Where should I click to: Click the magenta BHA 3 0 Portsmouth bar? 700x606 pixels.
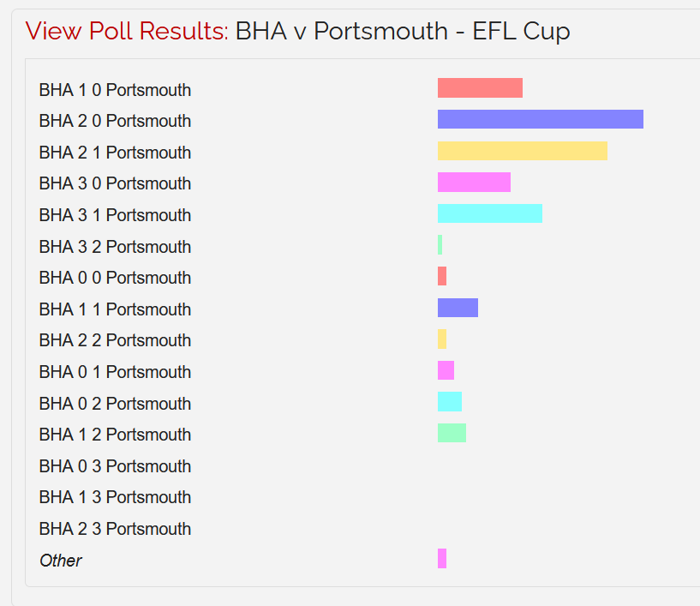[474, 183]
